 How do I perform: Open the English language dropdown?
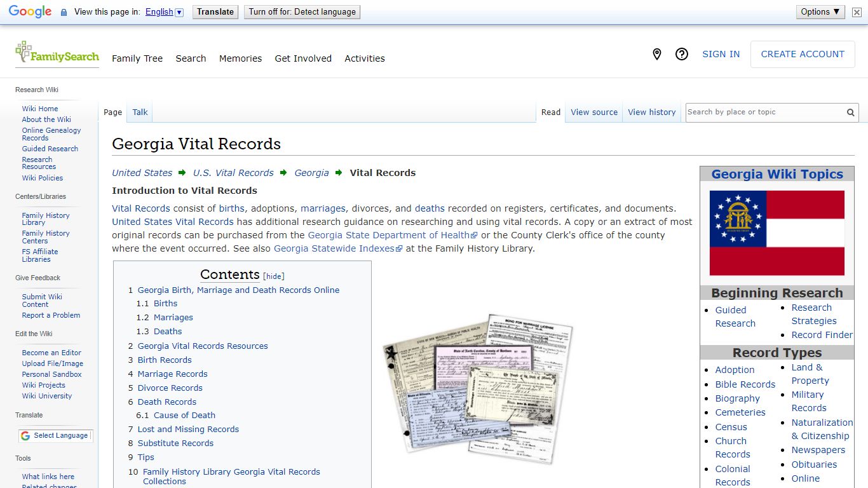click(164, 12)
